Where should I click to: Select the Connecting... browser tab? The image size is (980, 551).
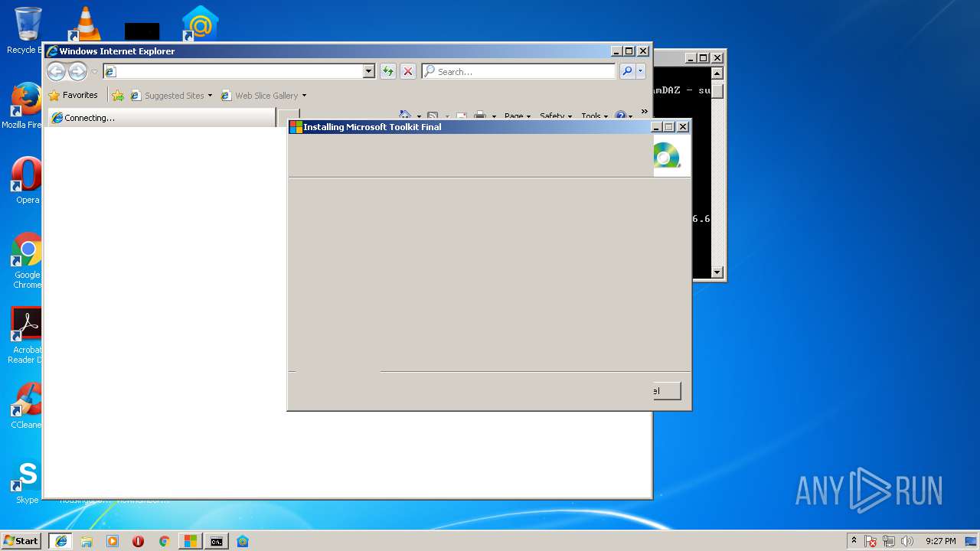point(162,118)
